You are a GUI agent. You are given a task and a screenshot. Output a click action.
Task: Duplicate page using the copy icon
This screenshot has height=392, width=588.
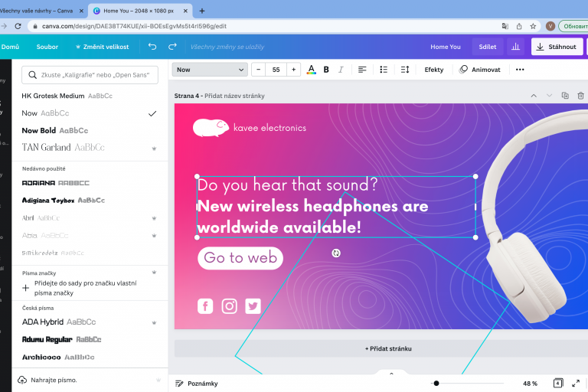[565, 96]
